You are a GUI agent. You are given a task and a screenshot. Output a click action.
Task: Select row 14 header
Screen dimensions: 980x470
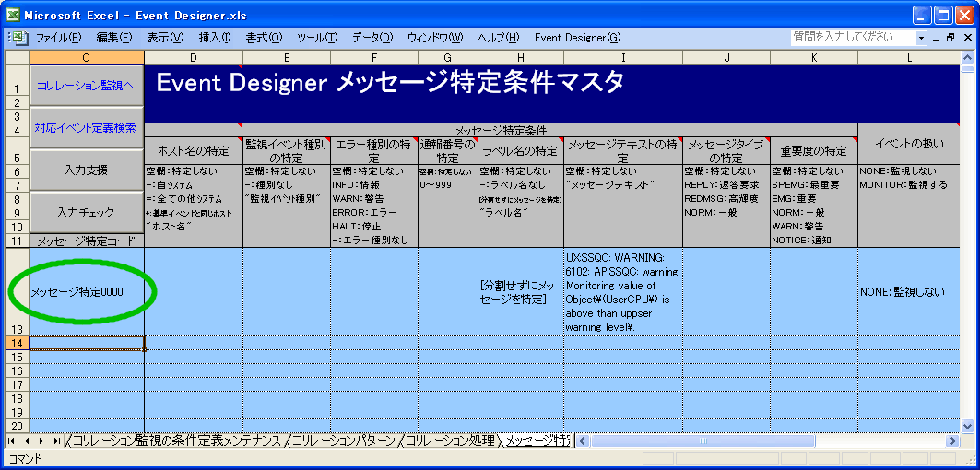[x=17, y=343]
